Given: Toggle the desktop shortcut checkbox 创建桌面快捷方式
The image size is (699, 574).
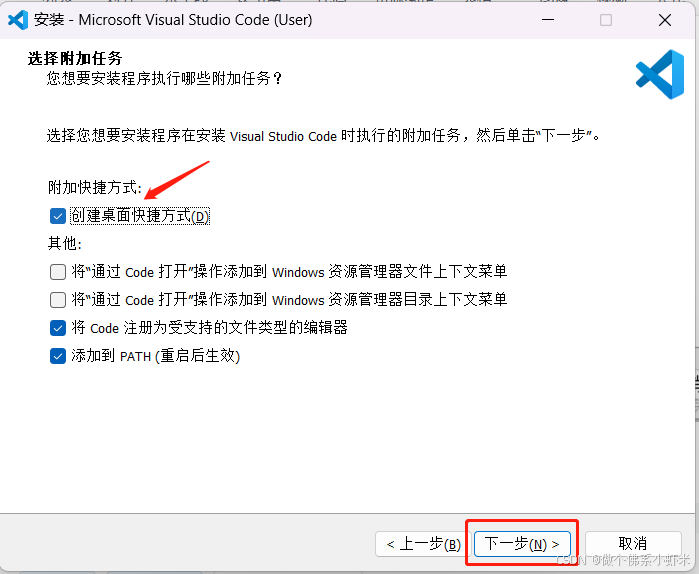Looking at the screenshot, I should pyautogui.click(x=58, y=217).
